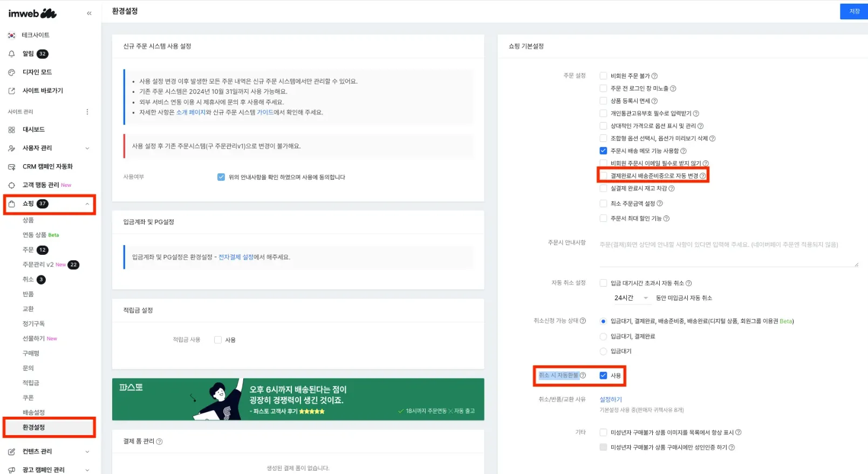Open 상품 in the shopping submenu

pos(28,220)
